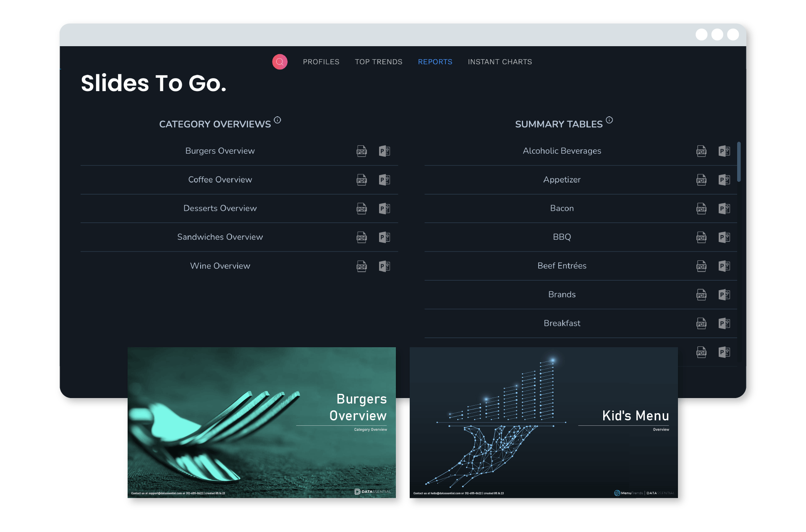Download Alcoholic Beverages PowerPoint file
Screen dimensions: 806x532
tap(724, 151)
